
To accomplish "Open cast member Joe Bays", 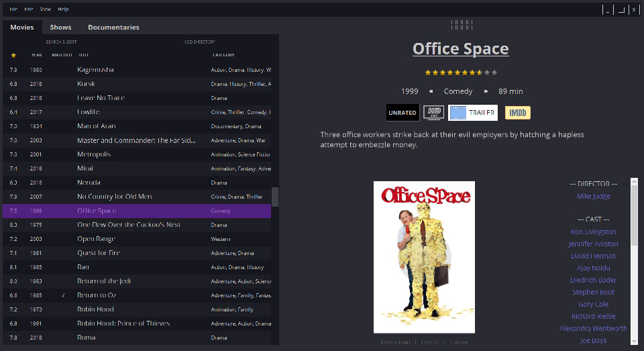I will click(x=593, y=341).
